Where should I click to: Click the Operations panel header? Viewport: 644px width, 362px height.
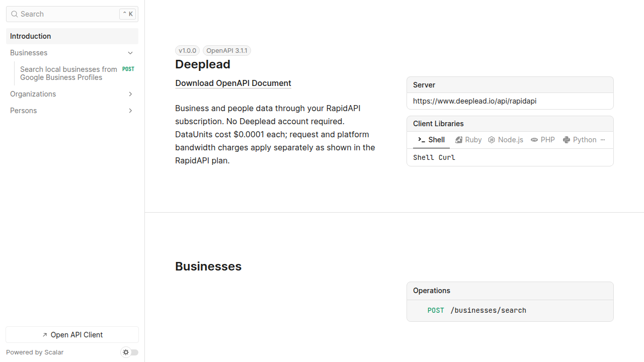point(510,291)
